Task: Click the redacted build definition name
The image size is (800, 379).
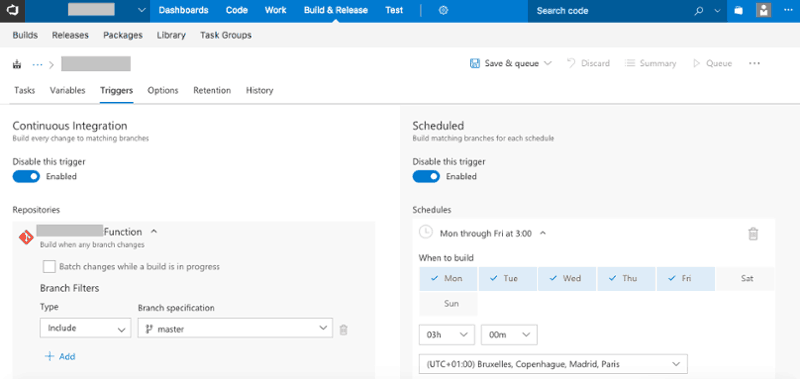Action: (96, 64)
